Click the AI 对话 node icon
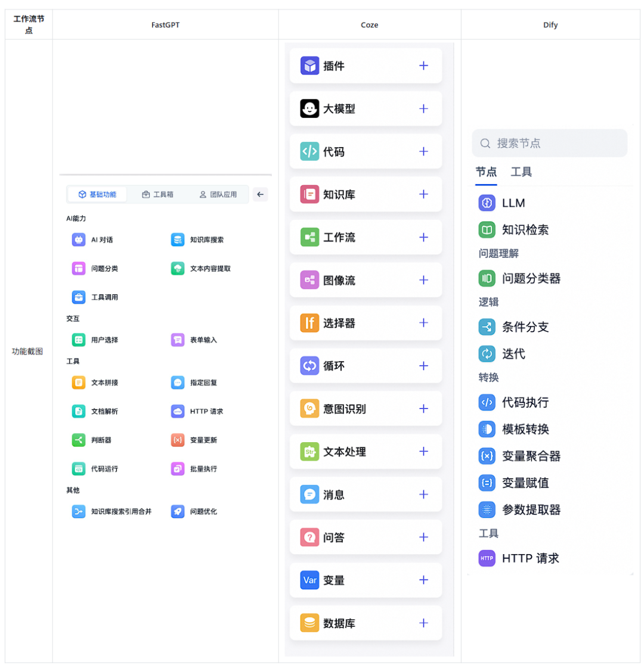This screenshot has height=665, width=644. tap(79, 240)
